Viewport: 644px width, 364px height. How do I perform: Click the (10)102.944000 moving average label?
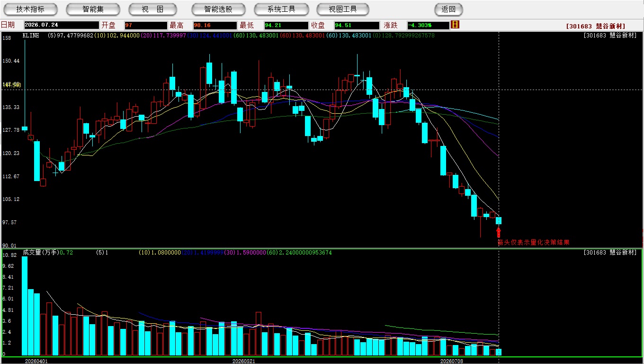pyautogui.click(x=117, y=36)
